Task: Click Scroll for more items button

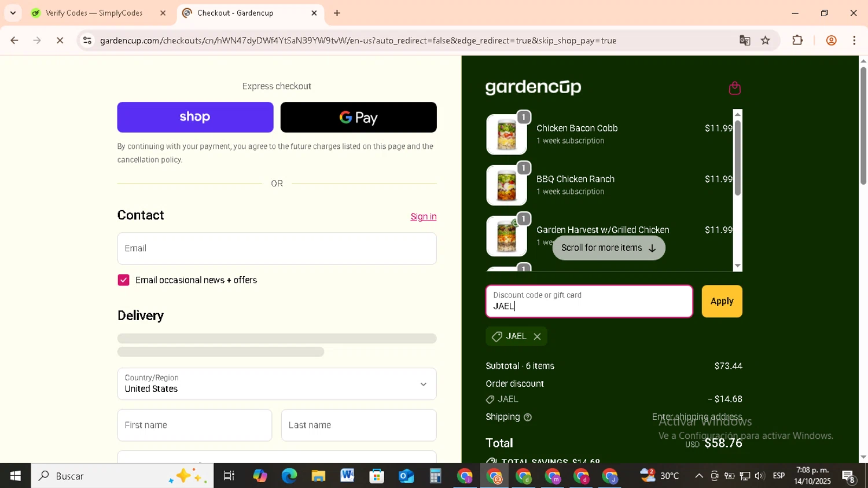Action: 609,248
